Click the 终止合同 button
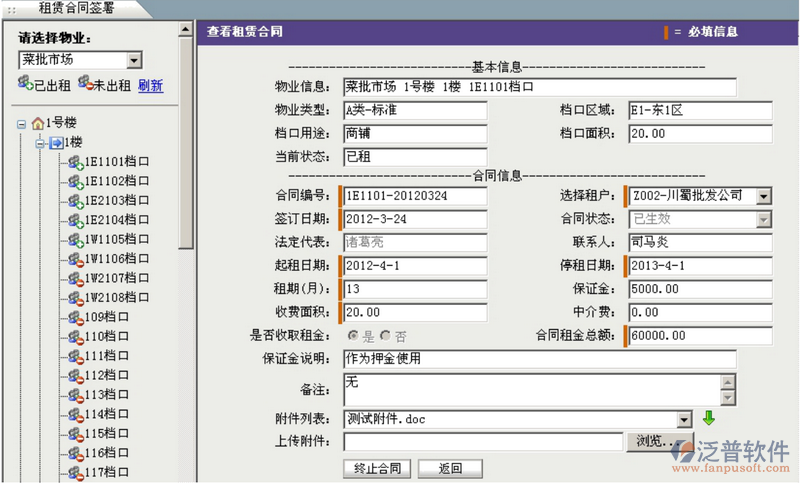 pyautogui.click(x=377, y=468)
